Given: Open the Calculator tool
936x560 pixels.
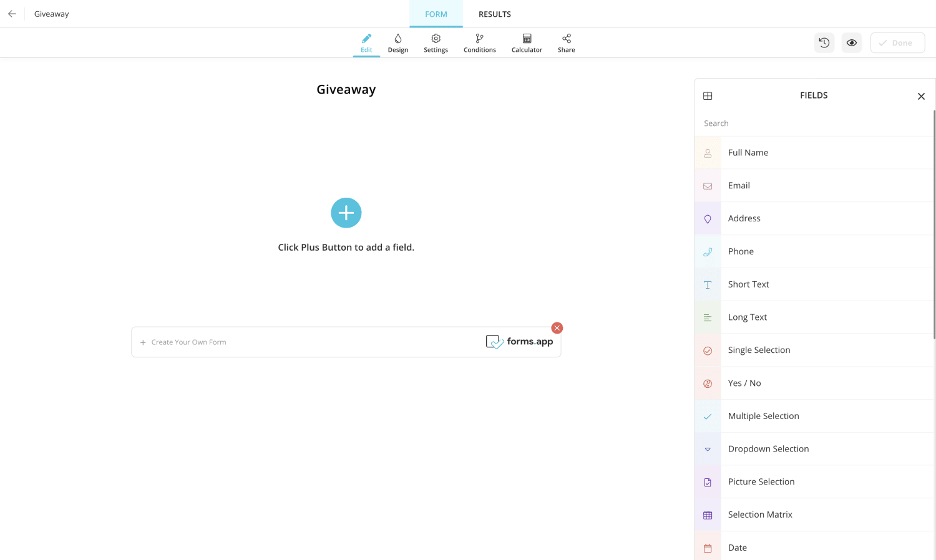Looking at the screenshot, I should click(x=527, y=43).
